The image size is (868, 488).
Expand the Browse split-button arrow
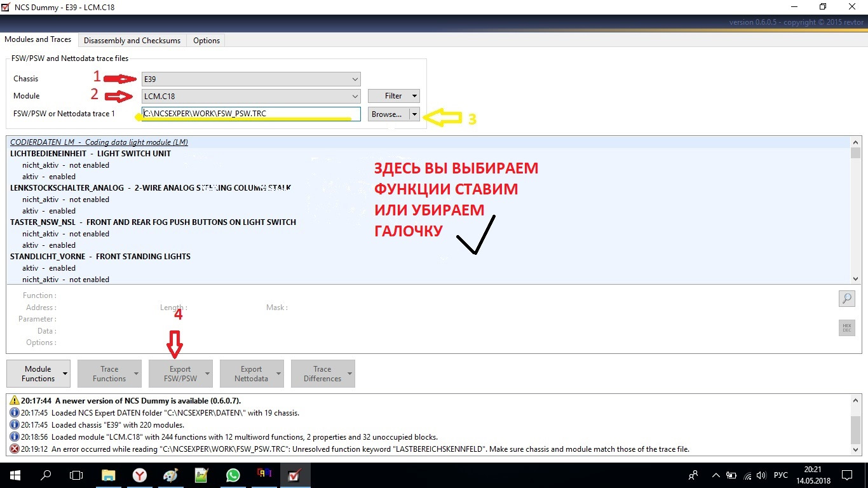pyautogui.click(x=414, y=114)
